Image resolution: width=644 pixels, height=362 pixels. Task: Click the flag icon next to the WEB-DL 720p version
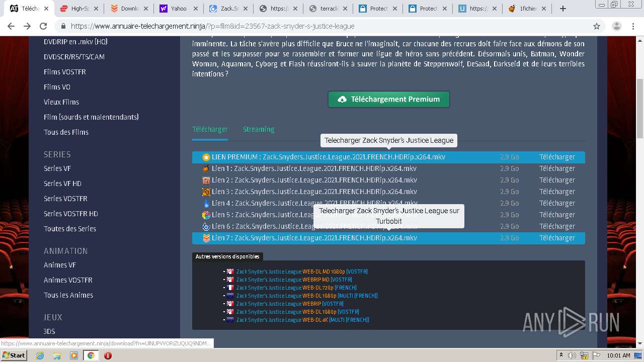click(x=230, y=288)
